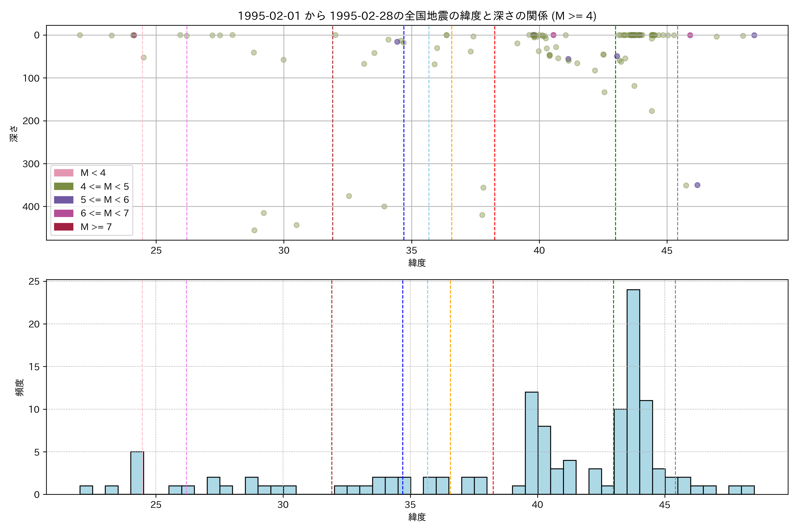This screenshot has width=798, height=532.
Task: Click the pink M < 4 legend swatch
Action: point(63,173)
